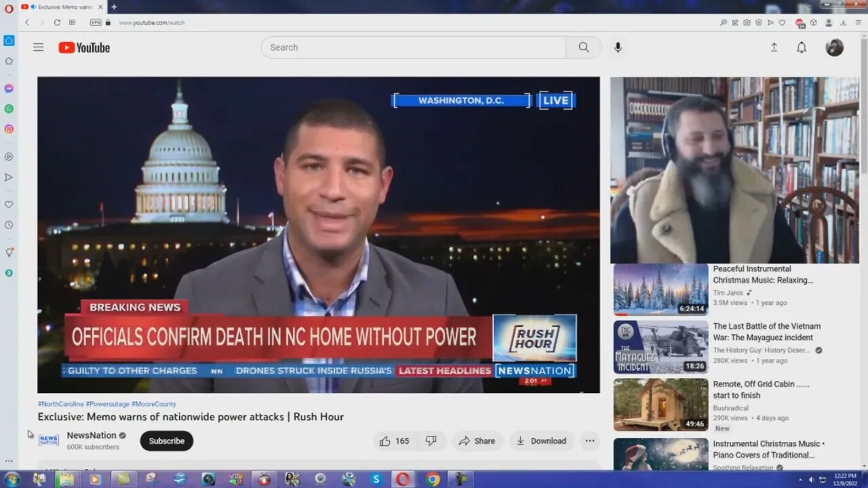
Task: Subscribe to NewsNation channel
Action: click(x=167, y=441)
